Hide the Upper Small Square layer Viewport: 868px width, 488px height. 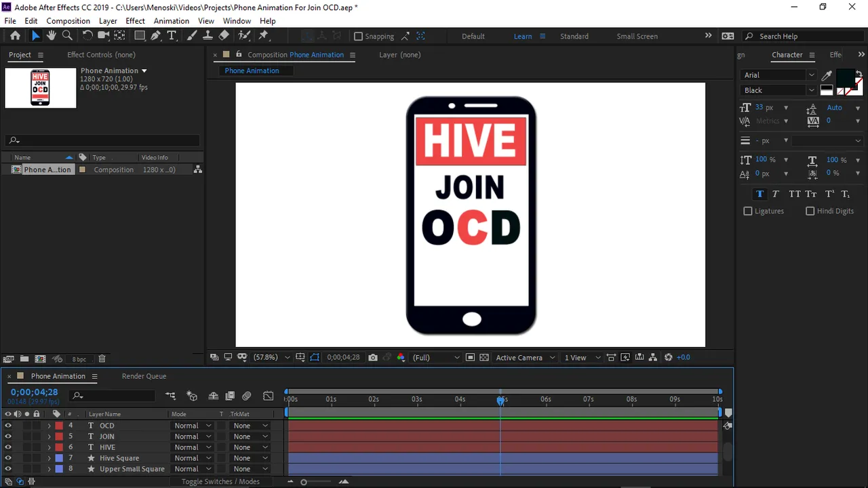8,469
